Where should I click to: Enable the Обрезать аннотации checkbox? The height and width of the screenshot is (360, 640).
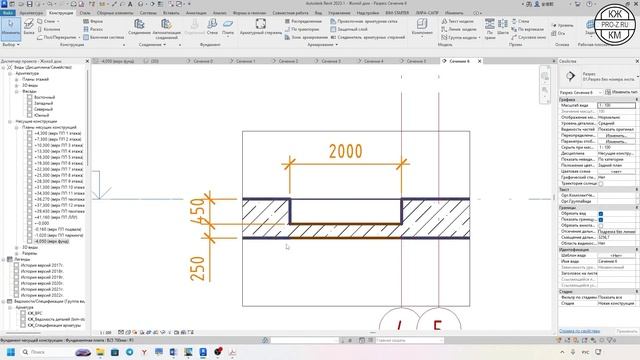tap(600, 225)
